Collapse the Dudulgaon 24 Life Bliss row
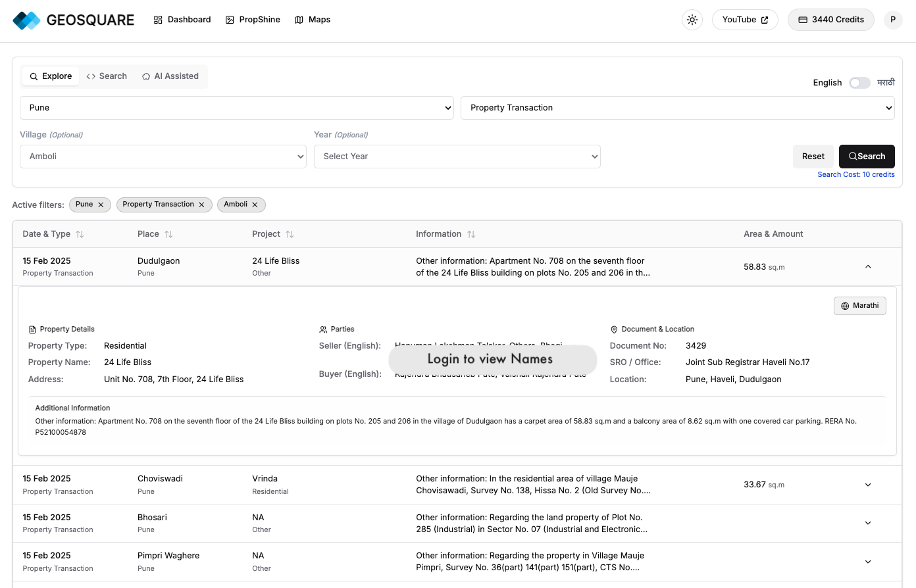This screenshot has height=588, width=916. click(868, 267)
